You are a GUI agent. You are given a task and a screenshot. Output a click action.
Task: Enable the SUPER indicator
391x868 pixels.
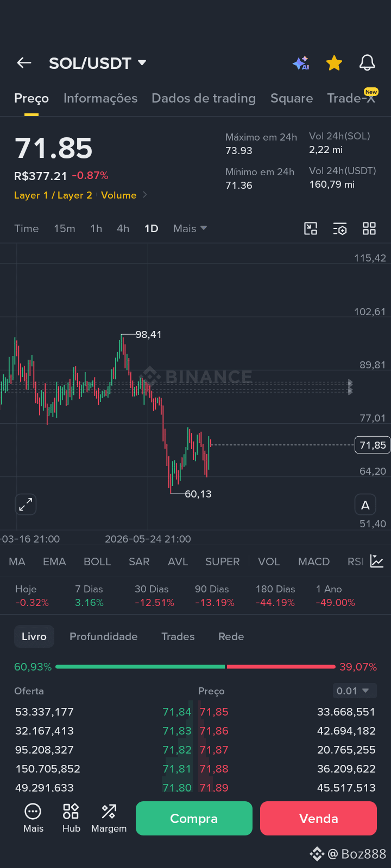(x=223, y=561)
